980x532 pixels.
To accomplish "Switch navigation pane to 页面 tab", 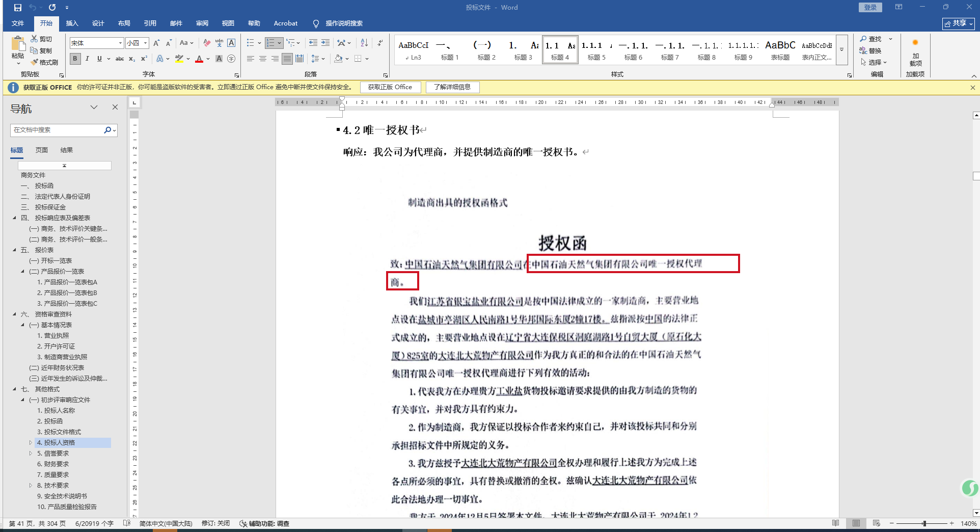I will (x=42, y=150).
